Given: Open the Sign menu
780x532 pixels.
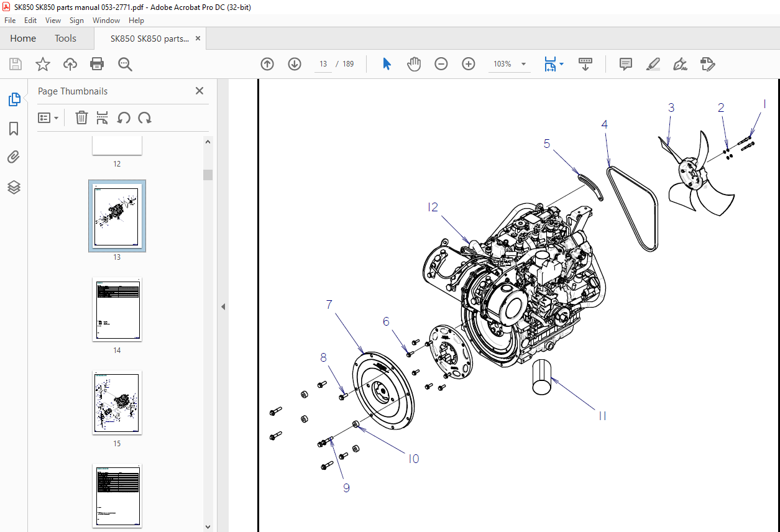Looking at the screenshot, I should pos(76,21).
